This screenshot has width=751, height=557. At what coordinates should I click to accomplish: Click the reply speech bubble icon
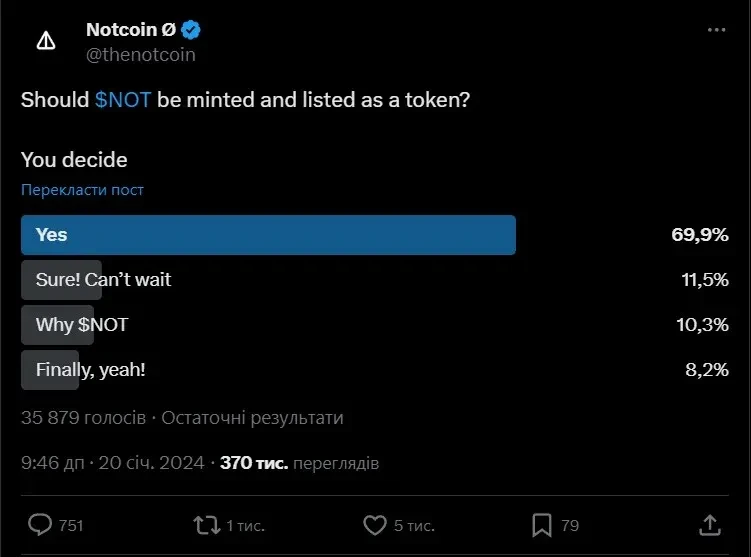click(x=40, y=525)
